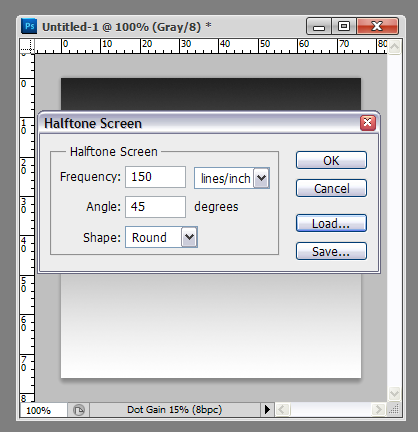Open the status bar info arrow menu

(267, 409)
